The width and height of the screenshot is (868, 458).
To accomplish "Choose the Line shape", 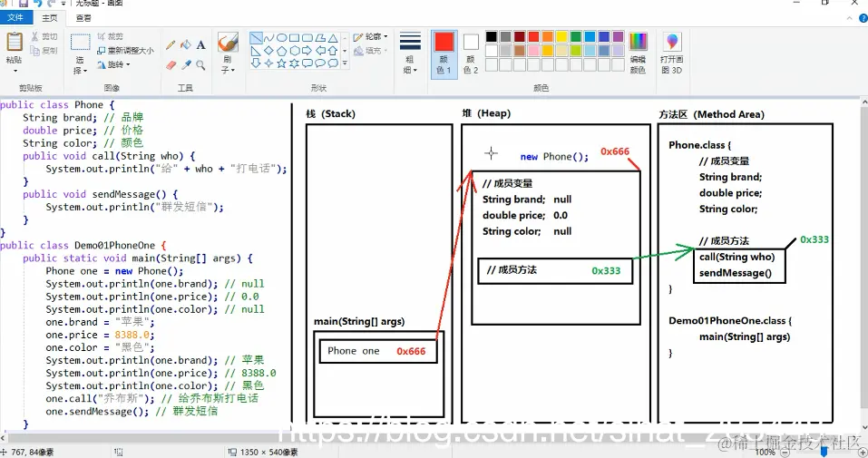I will (256, 38).
